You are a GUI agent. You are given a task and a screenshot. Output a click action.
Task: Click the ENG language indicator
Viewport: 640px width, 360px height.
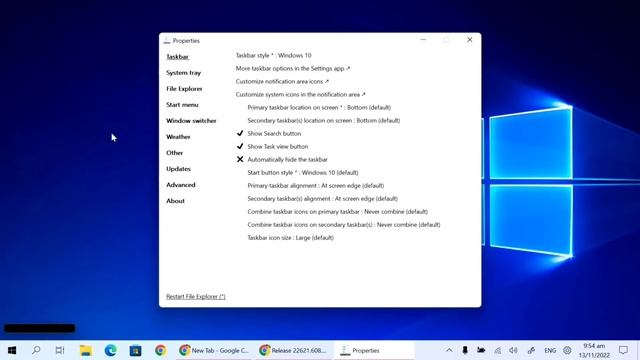point(550,350)
